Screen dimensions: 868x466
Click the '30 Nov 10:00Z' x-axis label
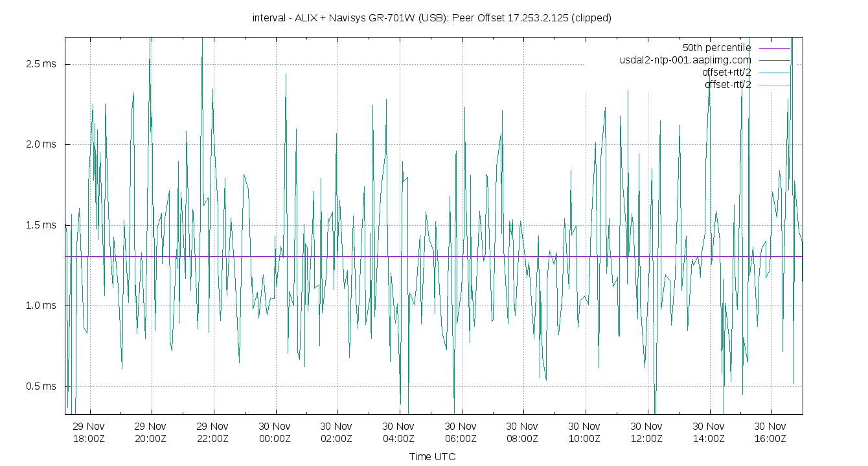click(584, 432)
